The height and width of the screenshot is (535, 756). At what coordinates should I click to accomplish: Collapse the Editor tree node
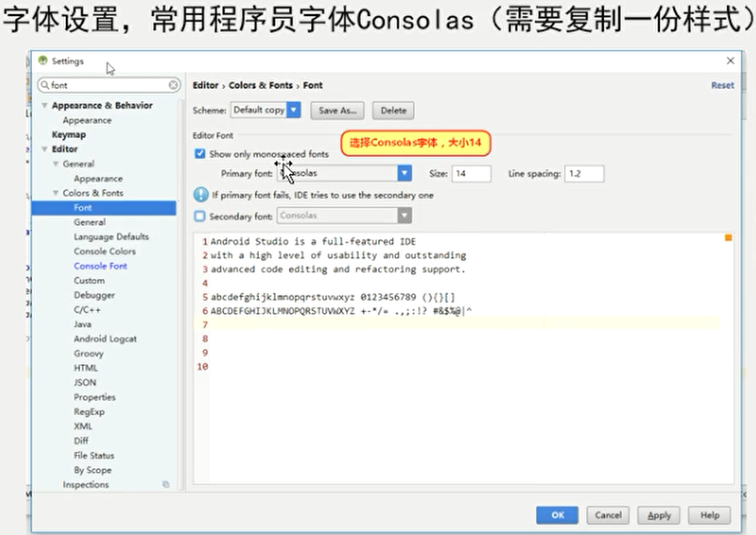click(x=44, y=148)
